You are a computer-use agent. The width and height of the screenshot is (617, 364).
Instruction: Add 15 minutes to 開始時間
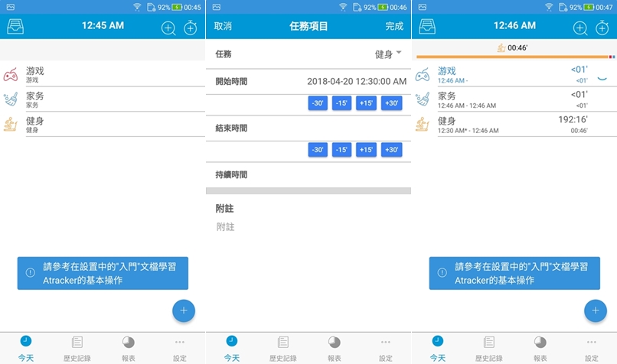pyautogui.click(x=366, y=103)
